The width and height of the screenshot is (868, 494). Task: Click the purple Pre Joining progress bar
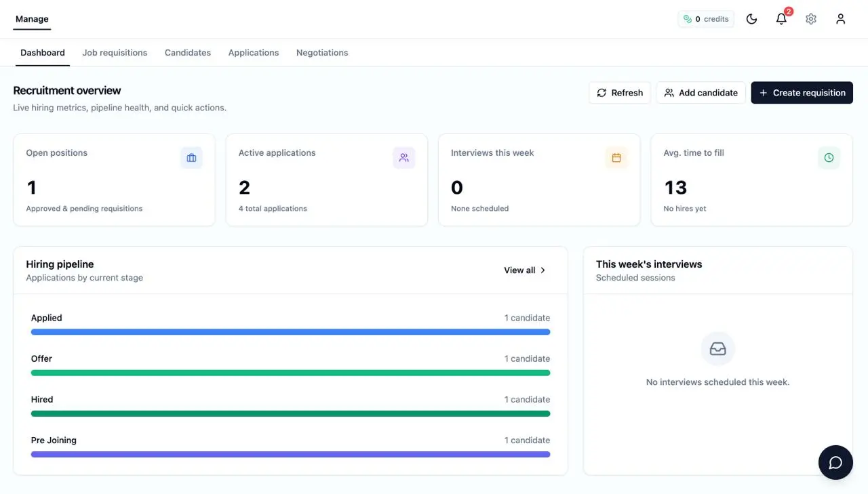[x=290, y=454]
